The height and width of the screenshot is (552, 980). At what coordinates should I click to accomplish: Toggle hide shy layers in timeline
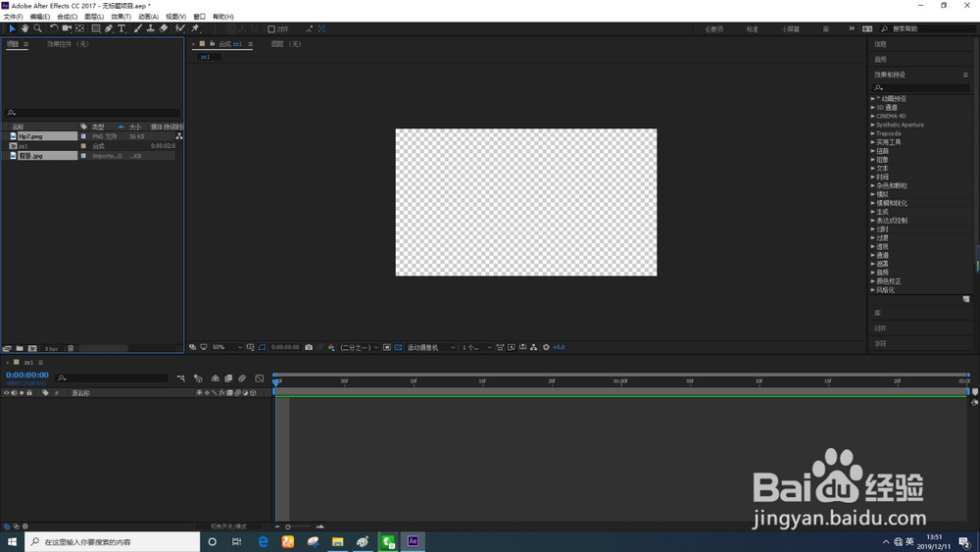click(x=215, y=378)
